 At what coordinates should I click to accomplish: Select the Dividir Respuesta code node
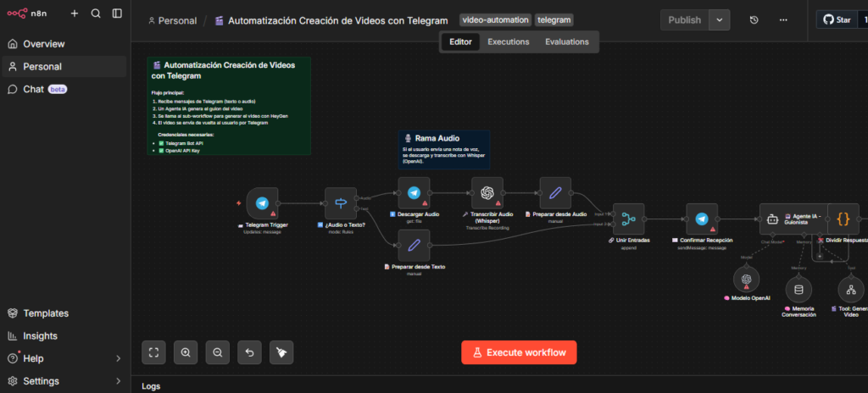(843, 219)
